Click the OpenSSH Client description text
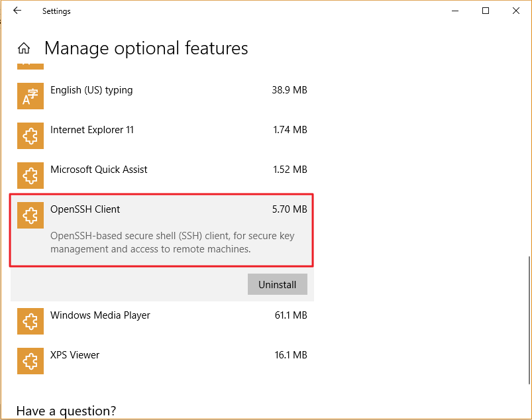Image resolution: width=532 pixels, height=420 pixels. 172,242
